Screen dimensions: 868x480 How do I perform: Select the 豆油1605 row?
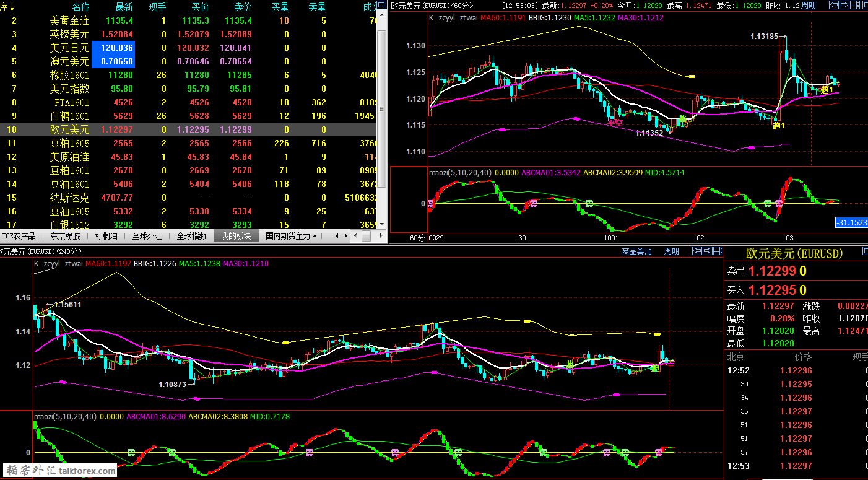189,211
